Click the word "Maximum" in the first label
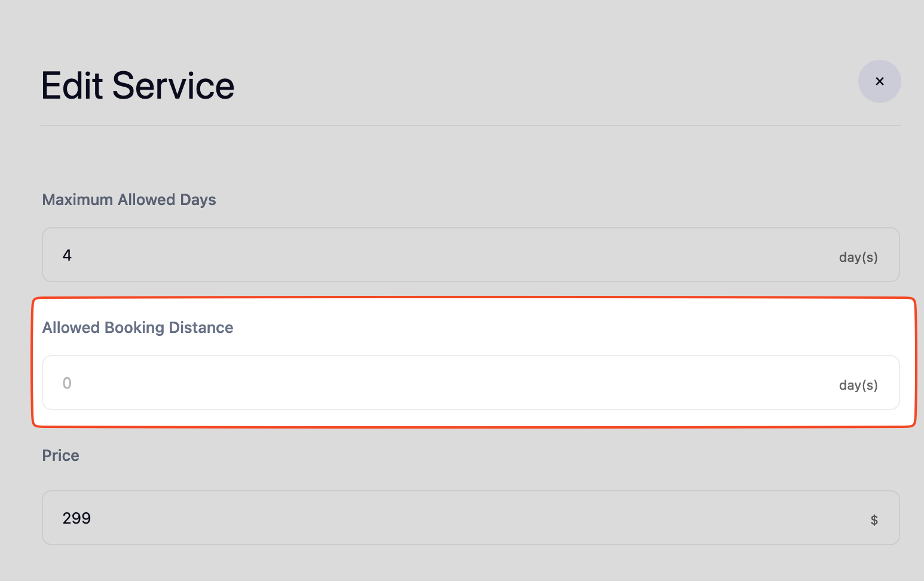The image size is (924, 581). (x=77, y=200)
